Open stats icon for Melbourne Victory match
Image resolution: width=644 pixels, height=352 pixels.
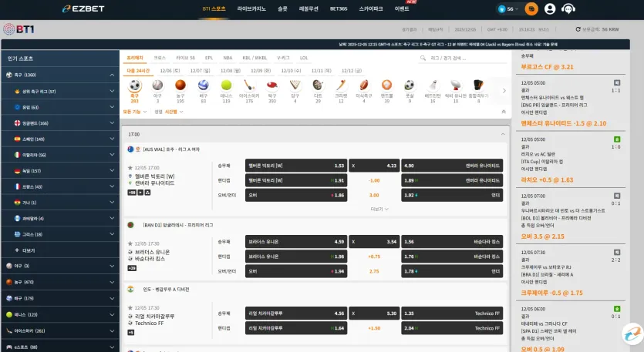(147, 193)
